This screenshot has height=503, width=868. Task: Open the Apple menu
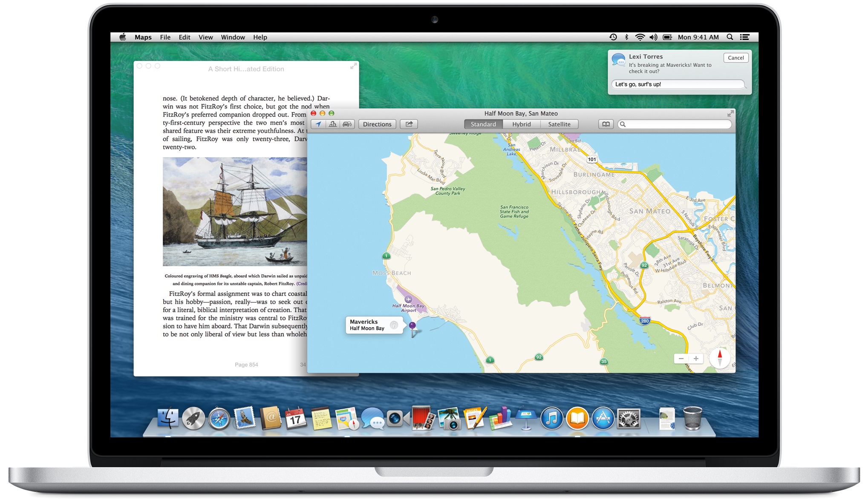(122, 37)
